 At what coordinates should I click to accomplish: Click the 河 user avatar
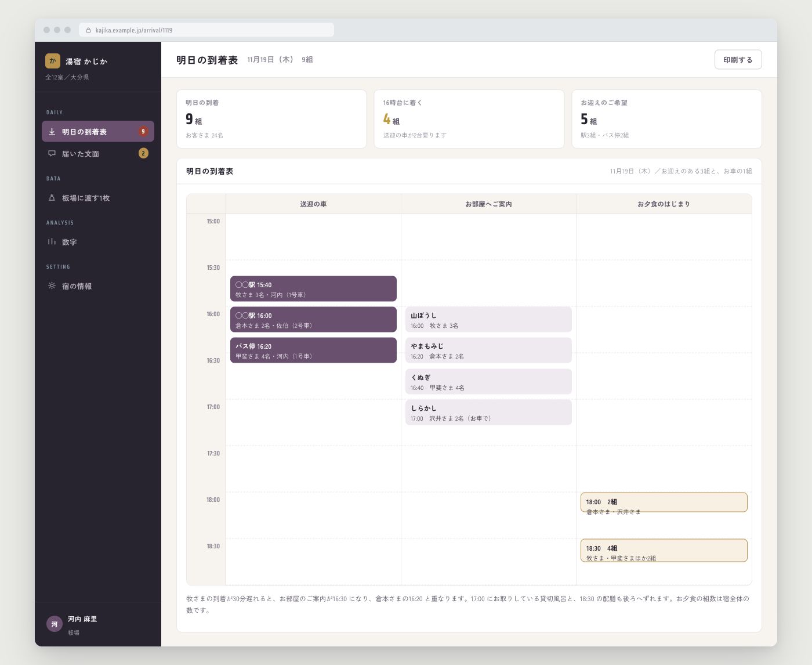pos(55,624)
